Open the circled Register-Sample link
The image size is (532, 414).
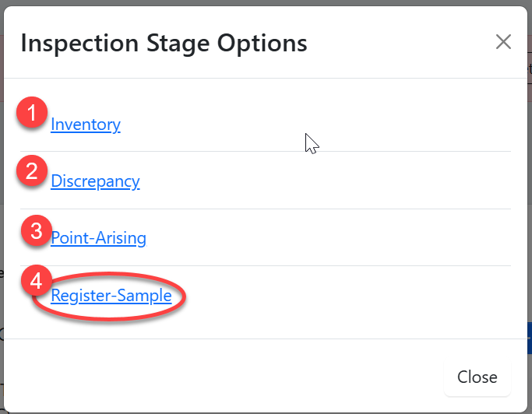tap(111, 296)
